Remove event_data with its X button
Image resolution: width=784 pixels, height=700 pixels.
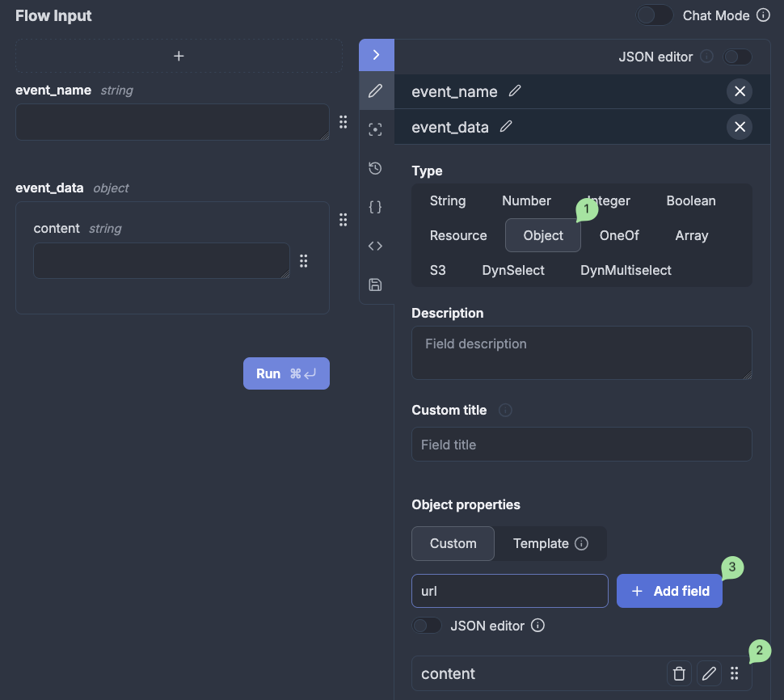740,127
